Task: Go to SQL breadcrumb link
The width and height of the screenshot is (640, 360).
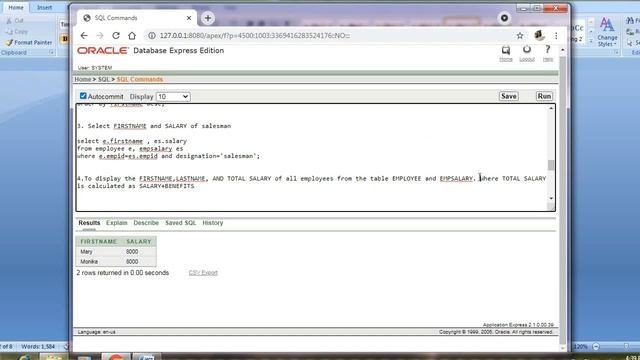Action: [104, 79]
